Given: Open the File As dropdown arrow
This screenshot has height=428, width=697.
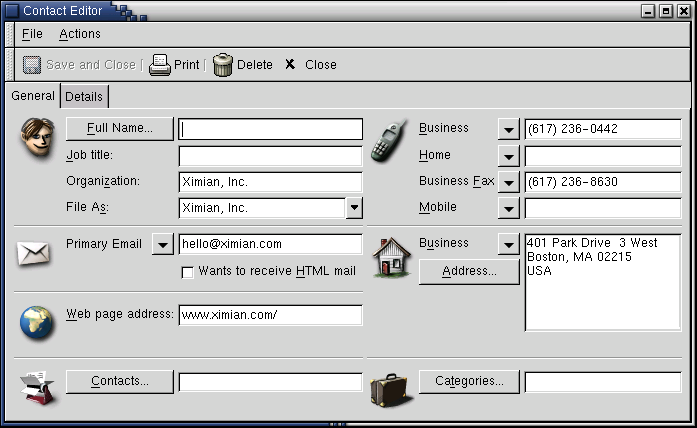Looking at the screenshot, I should (354, 208).
